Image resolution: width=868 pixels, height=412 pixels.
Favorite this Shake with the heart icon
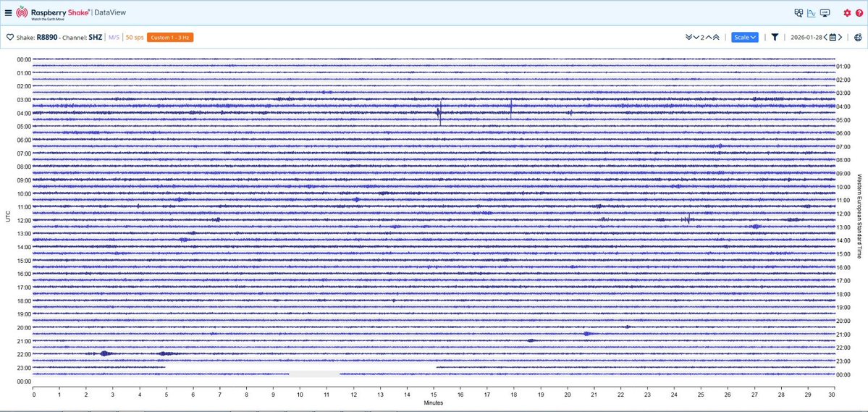pos(10,37)
